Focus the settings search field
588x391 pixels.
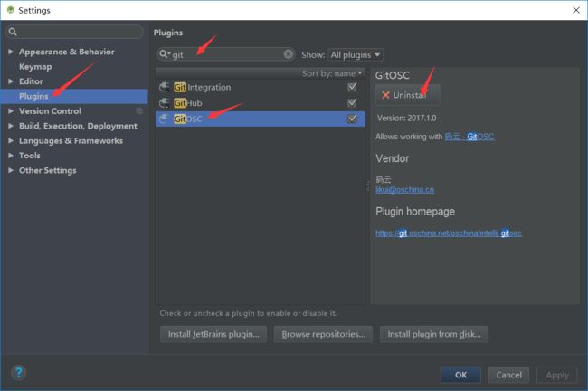[74, 32]
